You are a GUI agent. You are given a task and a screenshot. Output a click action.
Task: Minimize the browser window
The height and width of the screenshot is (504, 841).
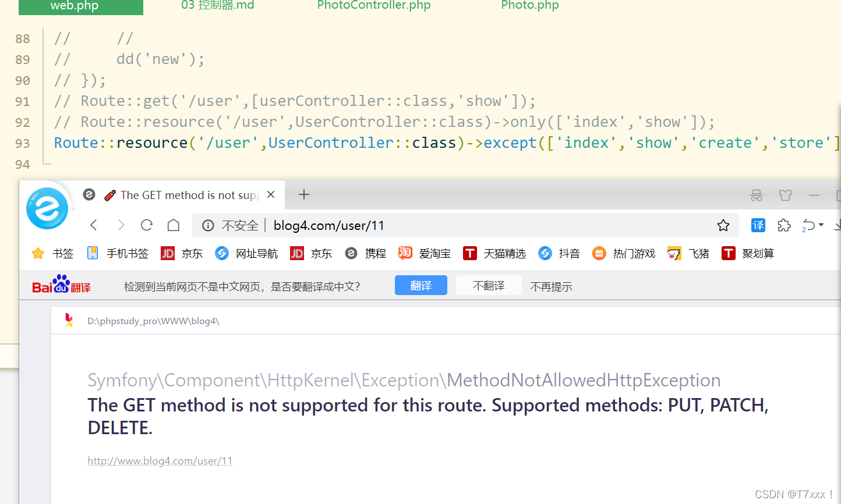pyautogui.click(x=814, y=195)
